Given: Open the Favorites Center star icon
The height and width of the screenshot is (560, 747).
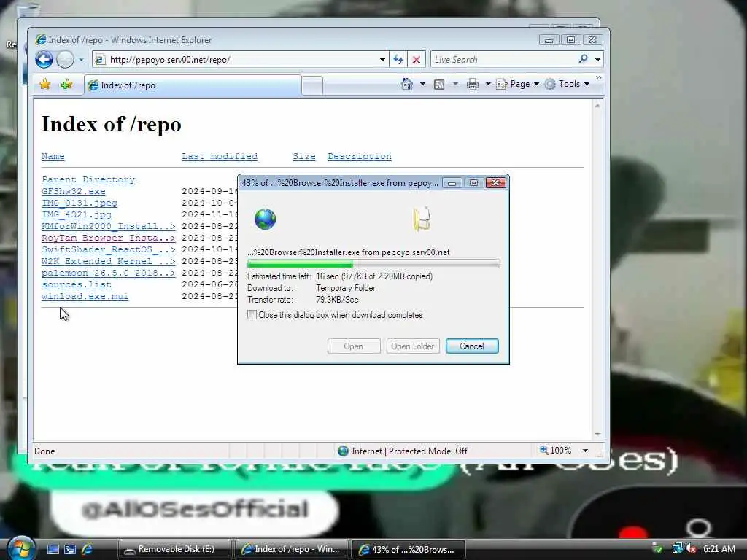Looking at the screenshot, I should click(45, 85).
